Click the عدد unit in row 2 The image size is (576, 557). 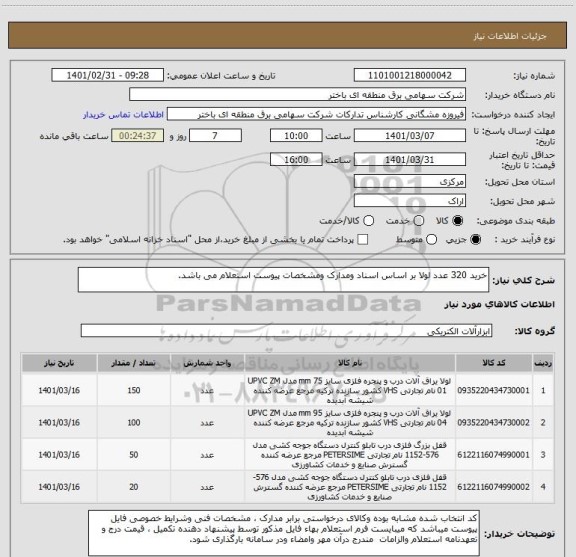(207, 423)
